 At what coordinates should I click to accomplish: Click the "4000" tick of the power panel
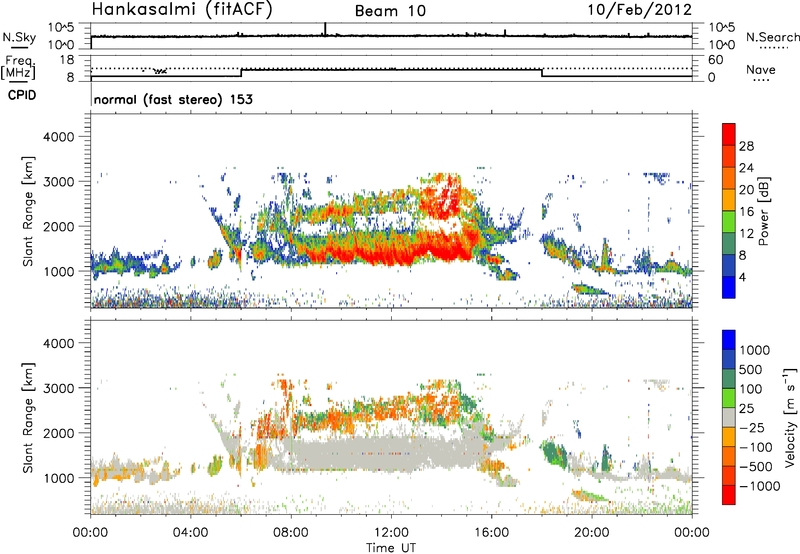(58, 137)
